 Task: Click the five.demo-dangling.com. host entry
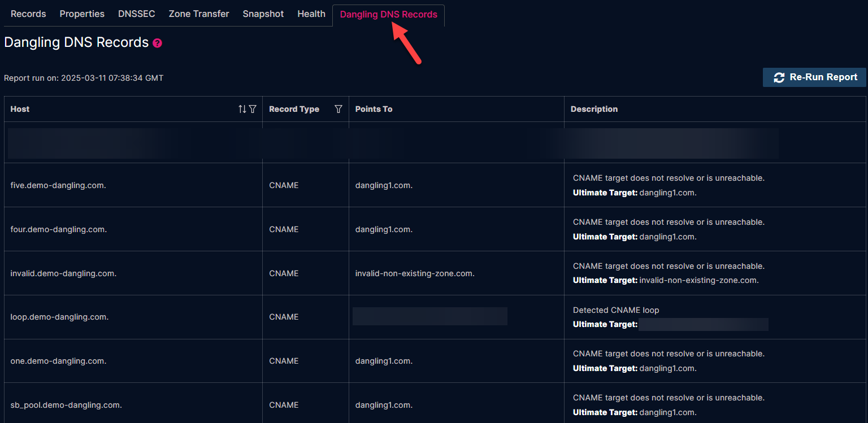[58, 185]
